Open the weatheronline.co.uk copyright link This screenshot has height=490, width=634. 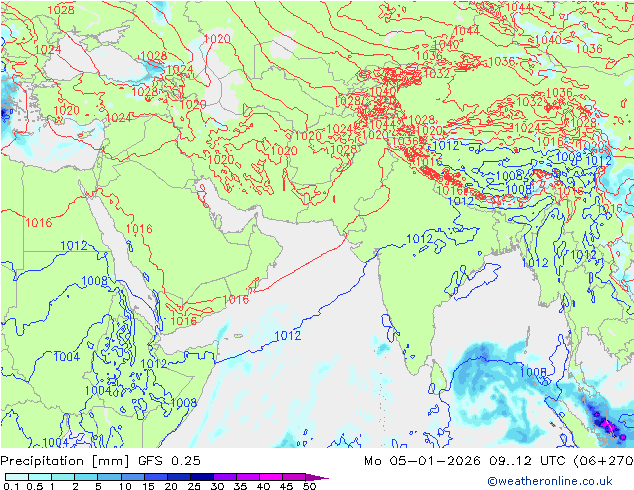tap(550, 481)
